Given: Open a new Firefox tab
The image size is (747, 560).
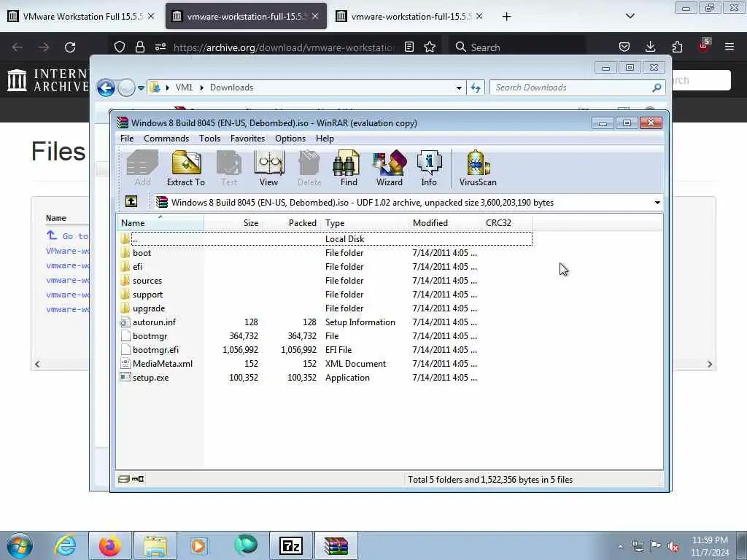Looking at the screenshot, I should (x=506, y=17).
